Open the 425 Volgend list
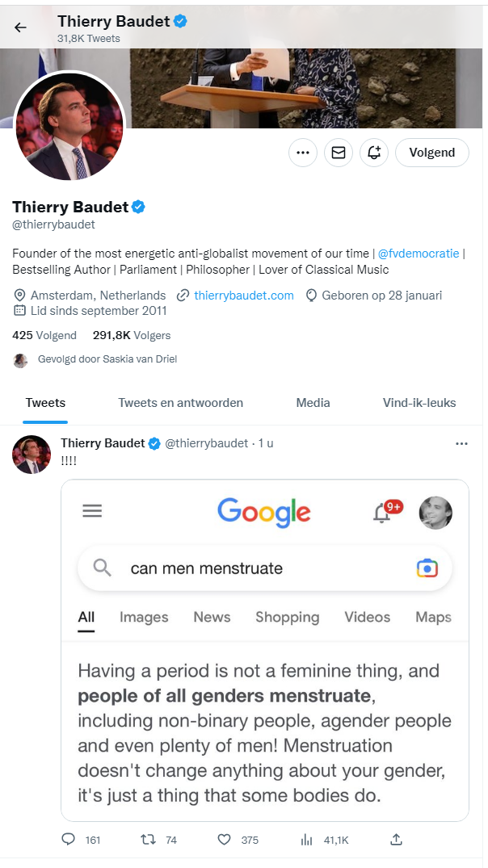 pos(44,335)
